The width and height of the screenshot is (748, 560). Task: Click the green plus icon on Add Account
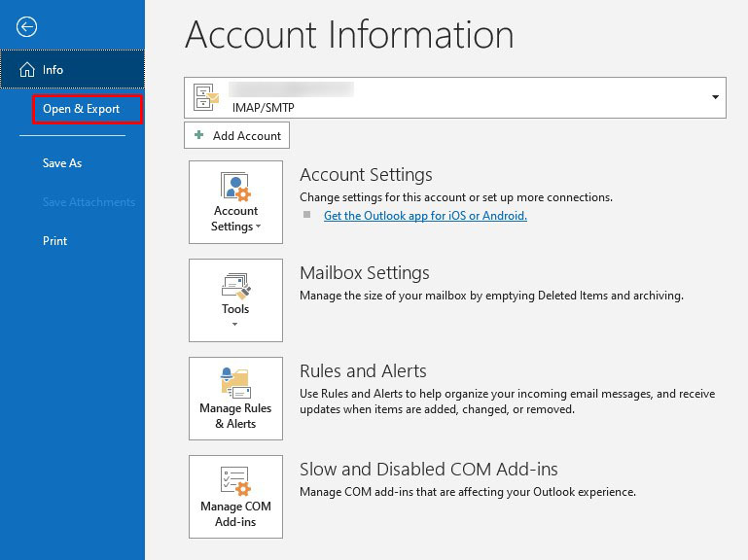(x=199, y=135)
